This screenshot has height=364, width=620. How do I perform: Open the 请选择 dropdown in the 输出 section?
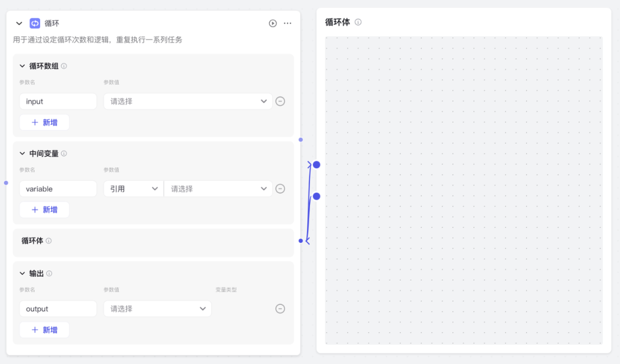click(x=157, y=308)
